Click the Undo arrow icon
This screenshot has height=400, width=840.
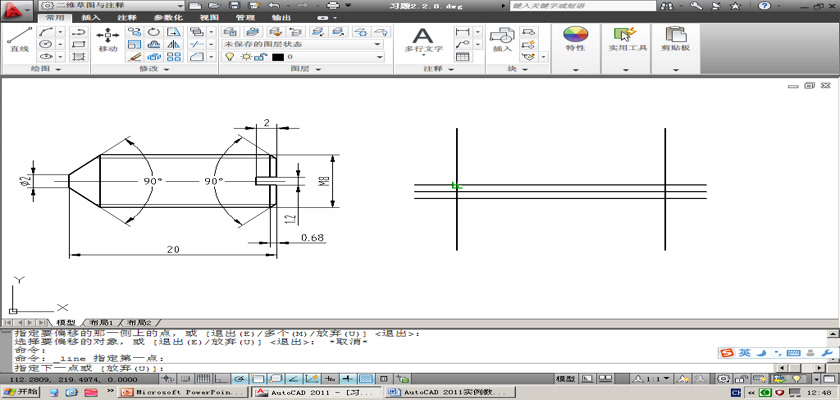[274, 5]
